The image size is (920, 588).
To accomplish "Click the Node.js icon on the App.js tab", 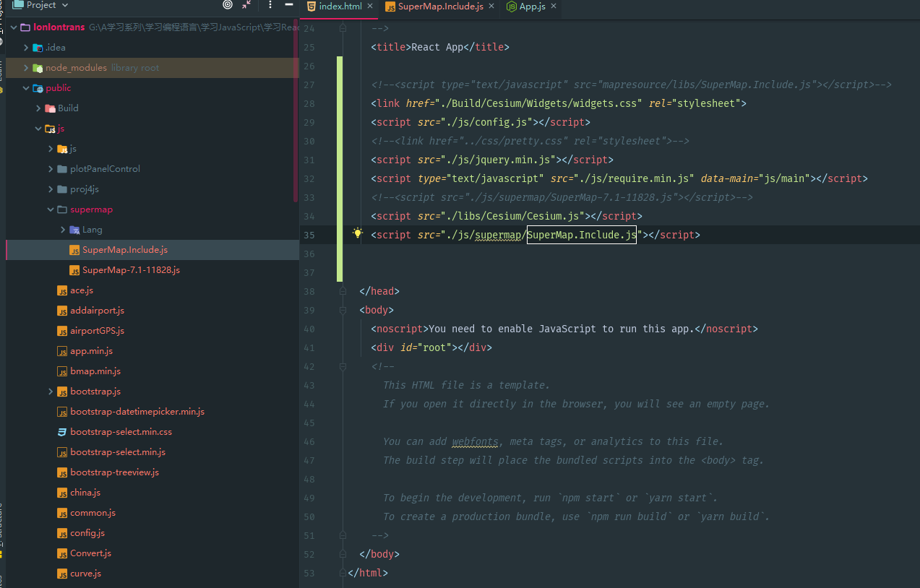I will [x=512, y=6].
